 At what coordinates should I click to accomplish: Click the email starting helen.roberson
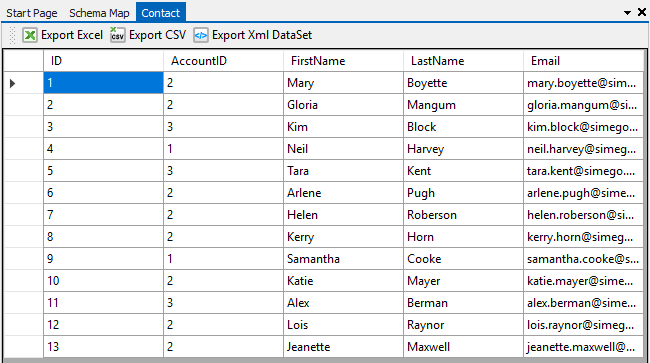coord(583,215)
